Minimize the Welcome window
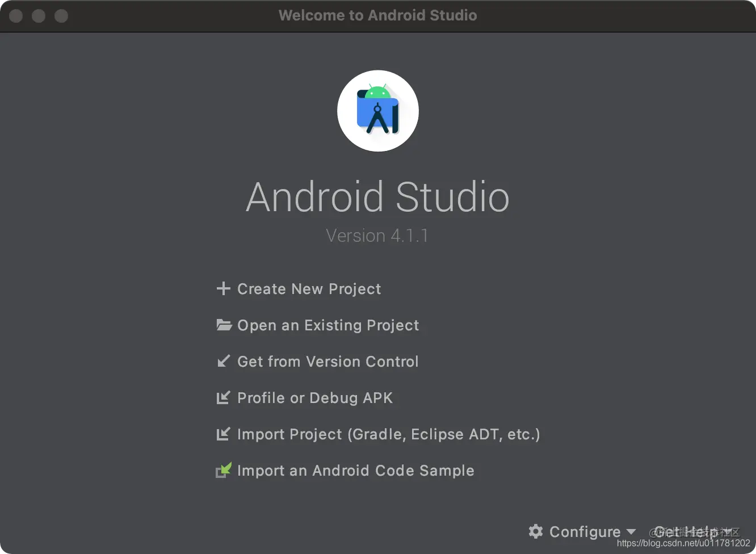756x554 pixels. point(39,16)
